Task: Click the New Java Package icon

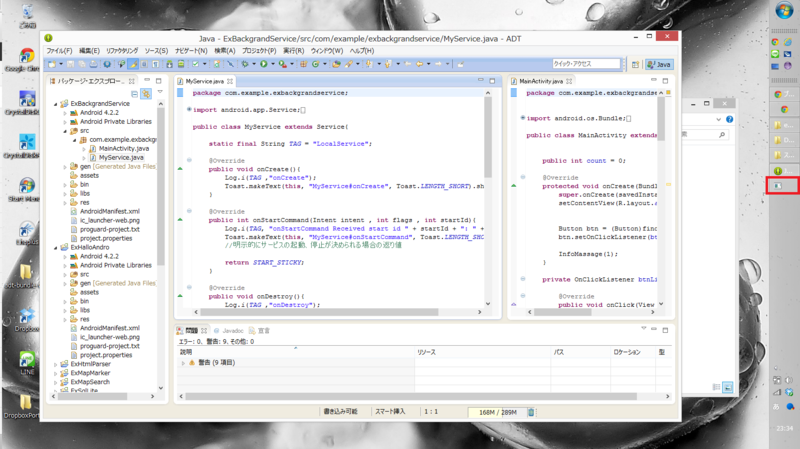Action: 304,64
